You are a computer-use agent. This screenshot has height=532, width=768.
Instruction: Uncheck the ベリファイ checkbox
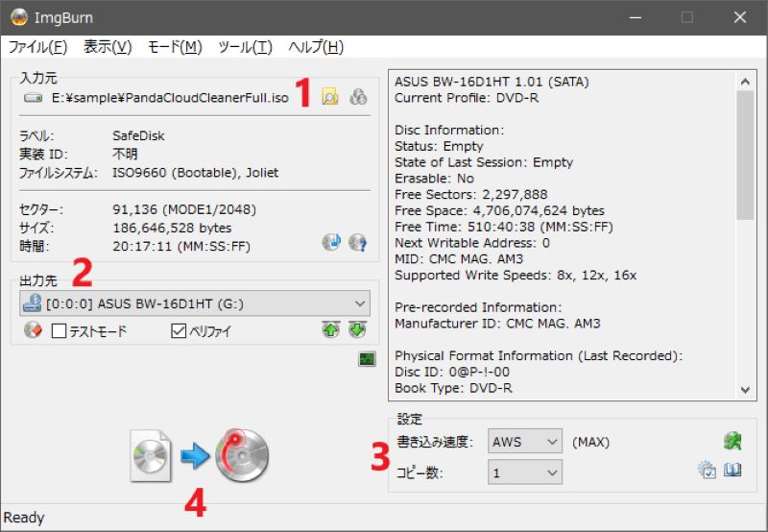[179, 331]
